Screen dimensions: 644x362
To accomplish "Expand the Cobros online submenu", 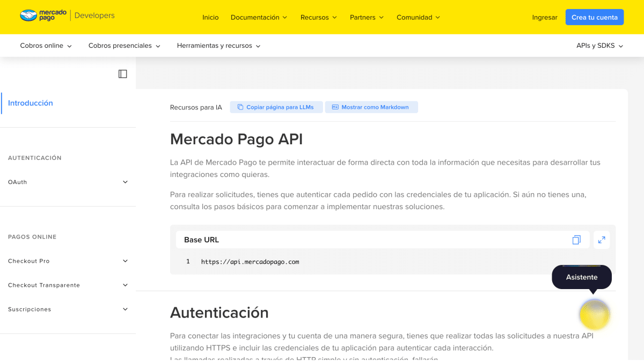I will (46, 46).
